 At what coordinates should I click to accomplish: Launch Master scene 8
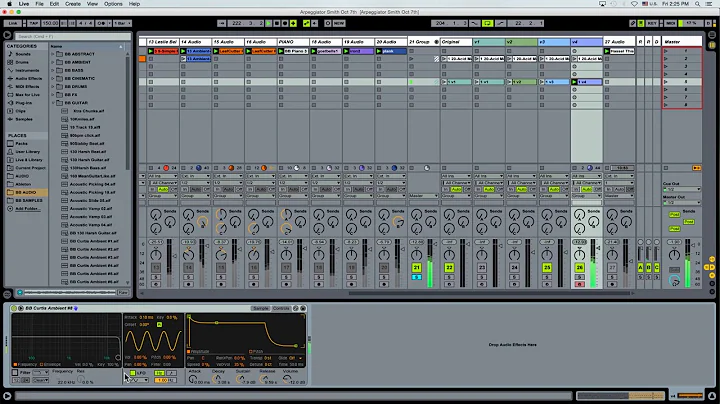coord(666,105)
